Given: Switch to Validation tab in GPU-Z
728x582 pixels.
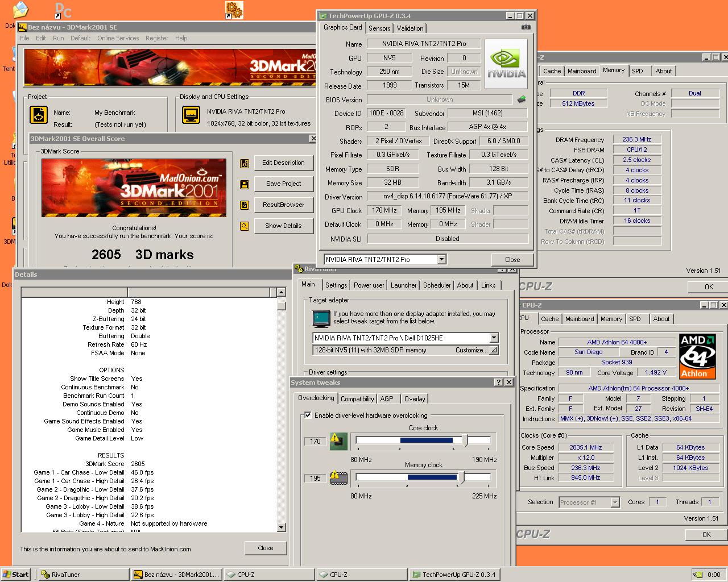Looking at the screenshot, I should (410, 28).
